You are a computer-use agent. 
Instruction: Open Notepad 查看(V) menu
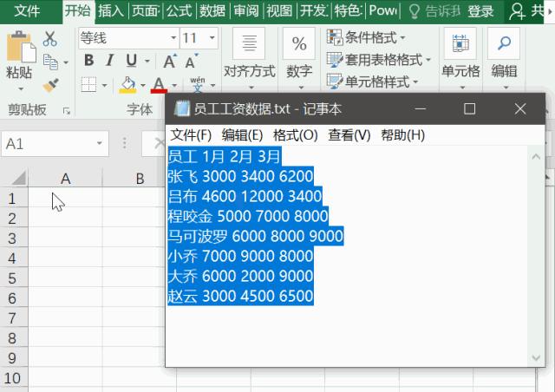349,135
